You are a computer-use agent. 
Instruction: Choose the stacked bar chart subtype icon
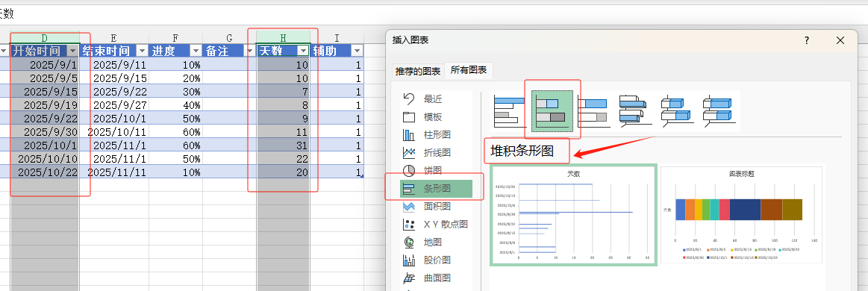coord(552,110)
